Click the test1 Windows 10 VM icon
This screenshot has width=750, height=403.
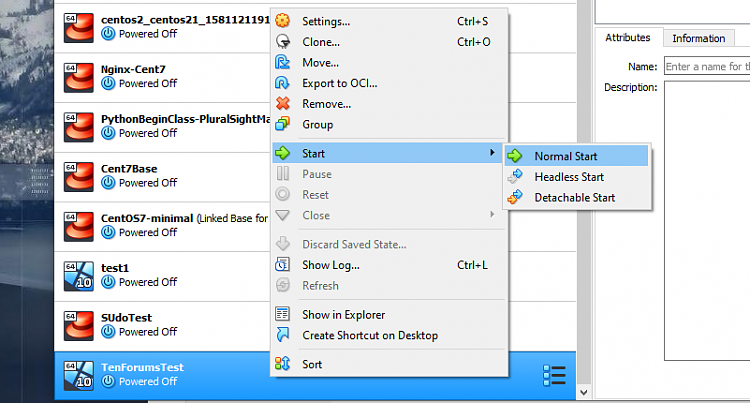[x=79, y=276]
